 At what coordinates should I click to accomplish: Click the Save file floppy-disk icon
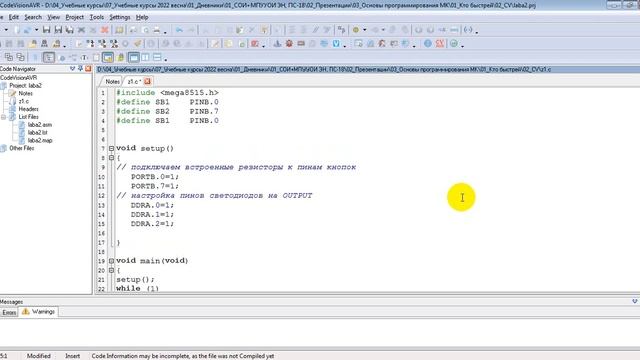[47, 30]
